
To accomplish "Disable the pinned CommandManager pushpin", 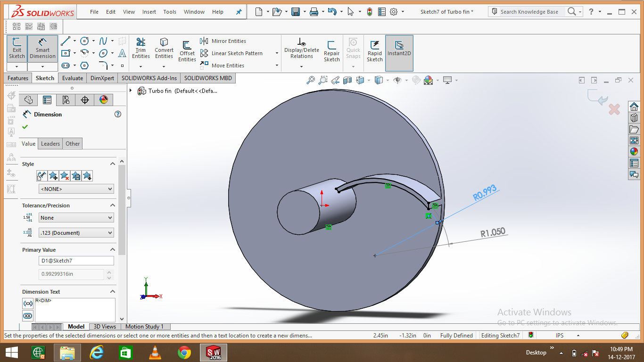I will coord(239,12).
